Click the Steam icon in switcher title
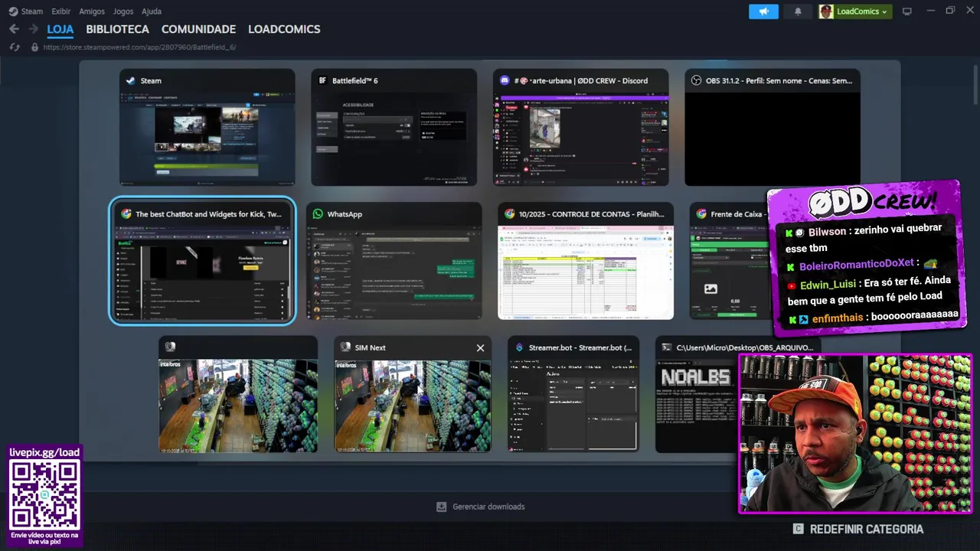The image size is (980, 551). (x=131, y=80)
